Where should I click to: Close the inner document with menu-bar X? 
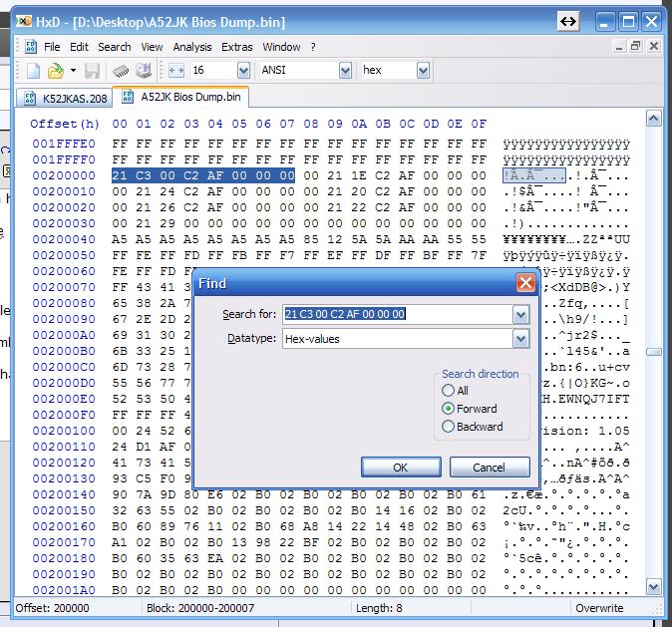click(x=654, y=47)
